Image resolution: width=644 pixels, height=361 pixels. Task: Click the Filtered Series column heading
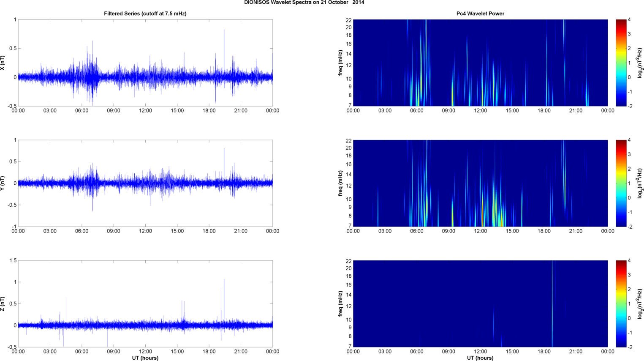click(x=145, y=14)
